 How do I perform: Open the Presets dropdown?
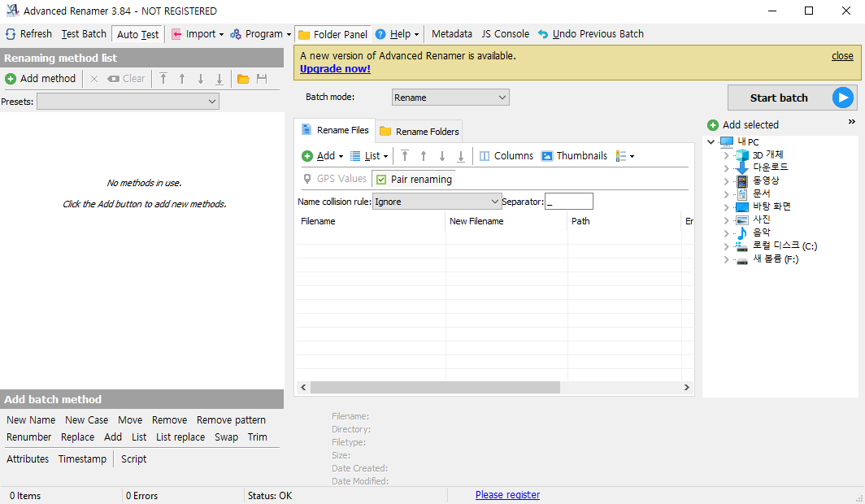click(128, 102)
